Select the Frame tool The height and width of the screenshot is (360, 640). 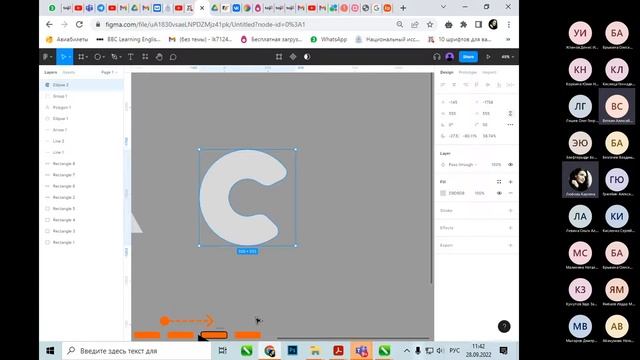(81, 57)
